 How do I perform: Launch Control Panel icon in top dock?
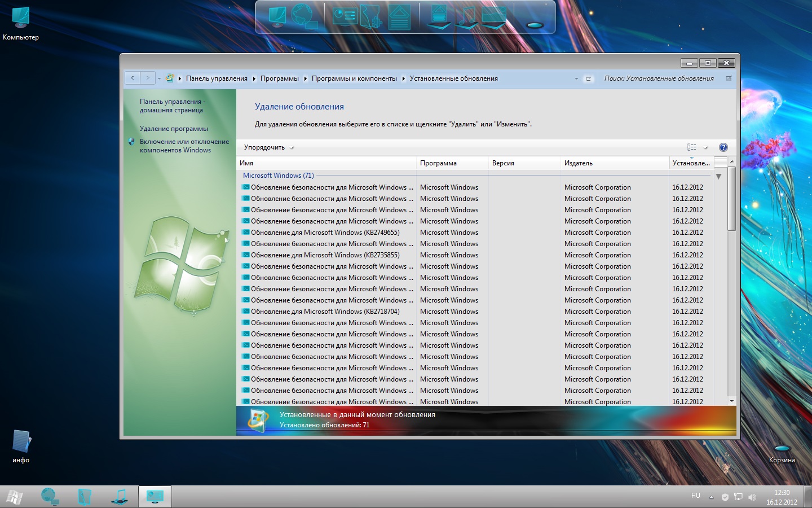pyautogui.click(x=345, y=16)
